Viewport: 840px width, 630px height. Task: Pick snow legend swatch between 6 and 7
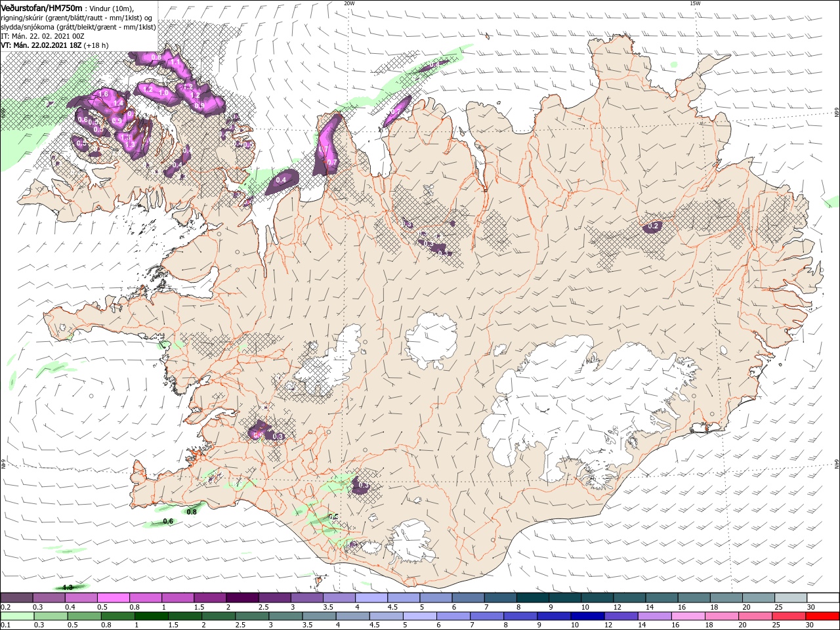click(468, 598)
